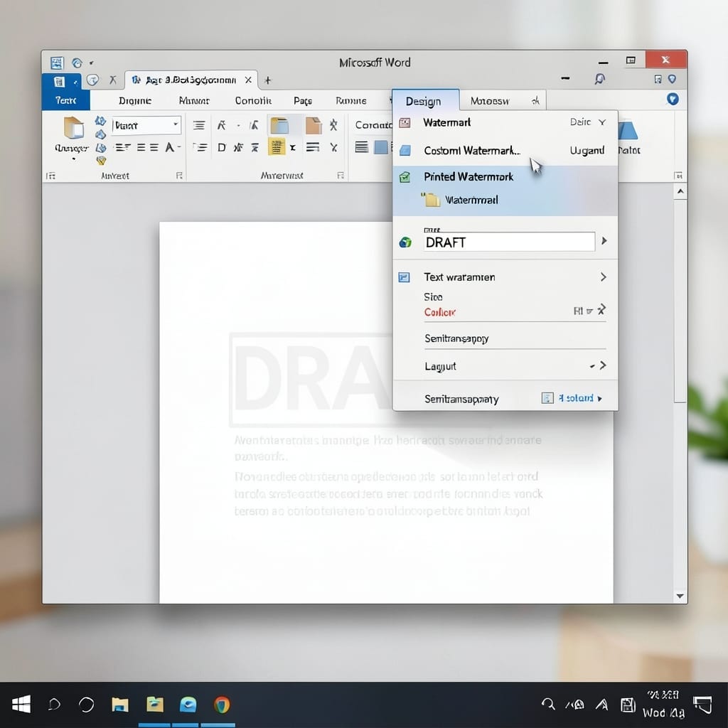Click the list alignment icon in ribbon
The image size is (728, 728).
199,125
